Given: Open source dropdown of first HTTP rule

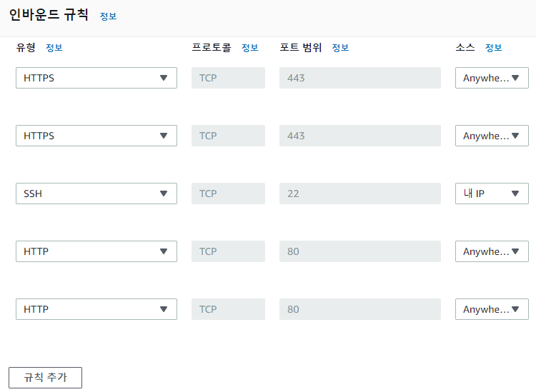Looking at the screenshot, I should (492, 251).
